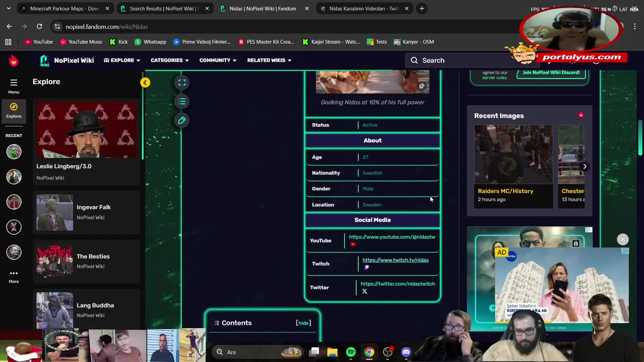Close the Minecraft Parkour Maps tab

point(107,9)
